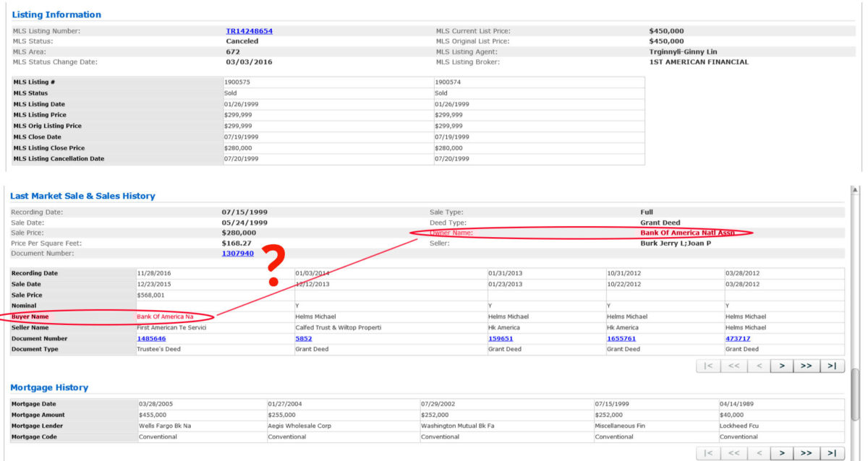Jump to first page of Sales History

click(708, 366)
